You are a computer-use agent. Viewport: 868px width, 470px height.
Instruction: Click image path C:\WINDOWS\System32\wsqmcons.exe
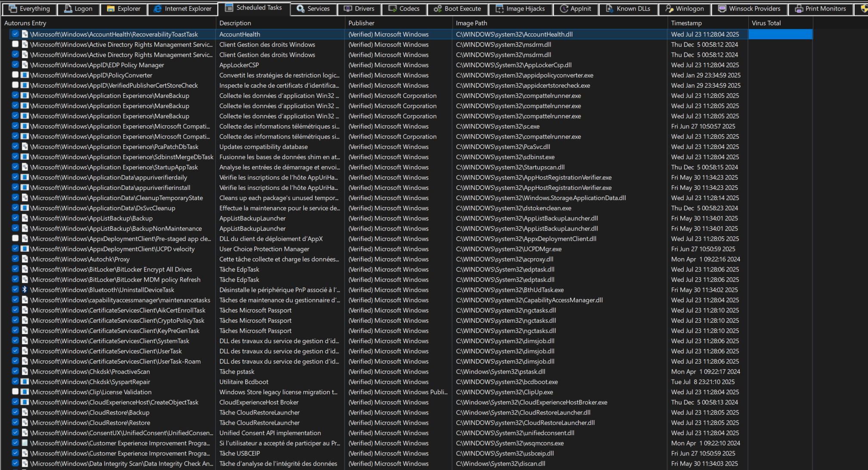pyautogui.click(x=510, y=443)
